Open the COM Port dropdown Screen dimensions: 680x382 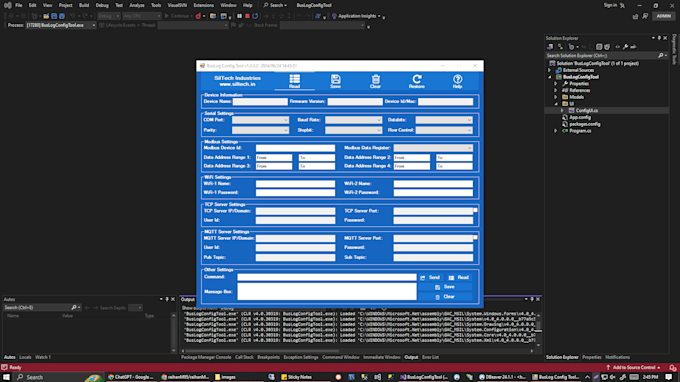(260, 120)
